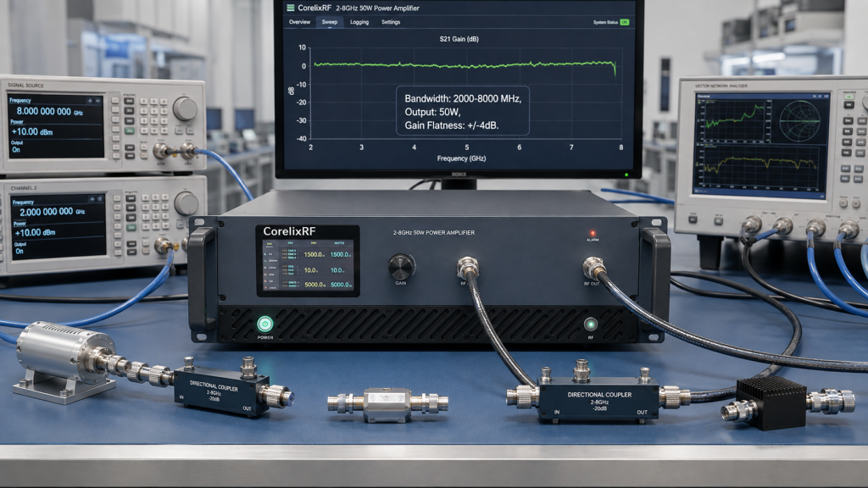Image resolution: width=868 pixels, height=488 pixels.
Task: Click the "2-8GHz 50W Power Amplifier" monitor title
Action: tap(377, 8)
